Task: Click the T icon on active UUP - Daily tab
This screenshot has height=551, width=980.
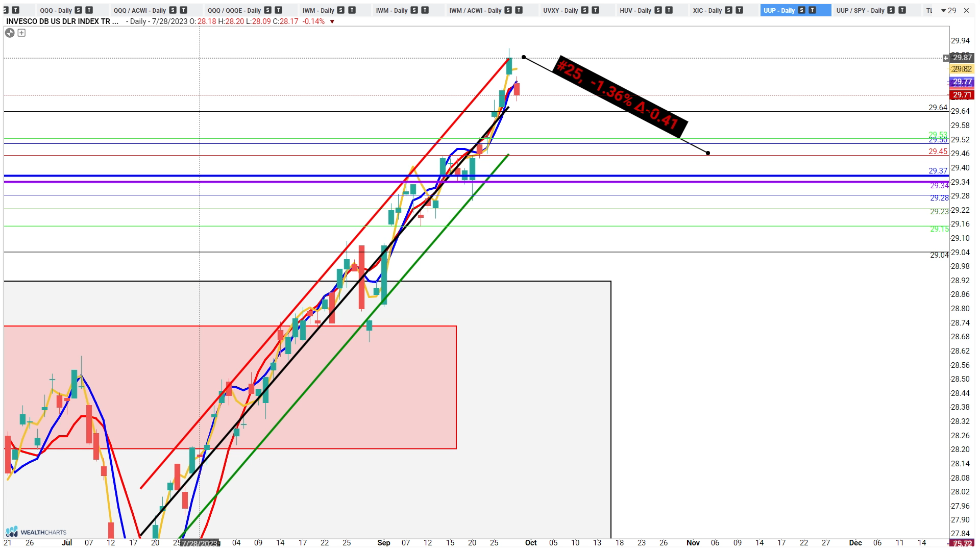Action: (813, 10)
